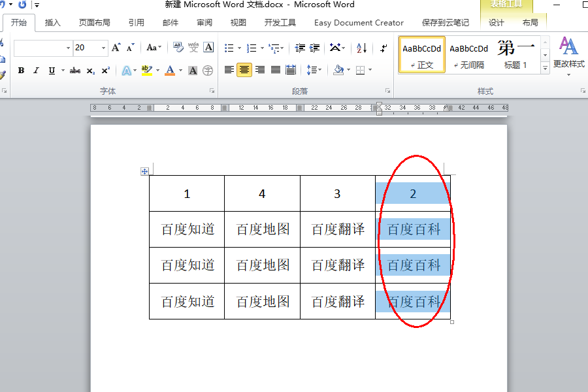
Task: Click the Clear Formatting icon
Action: pyautogui.click(x=178, y=47)
